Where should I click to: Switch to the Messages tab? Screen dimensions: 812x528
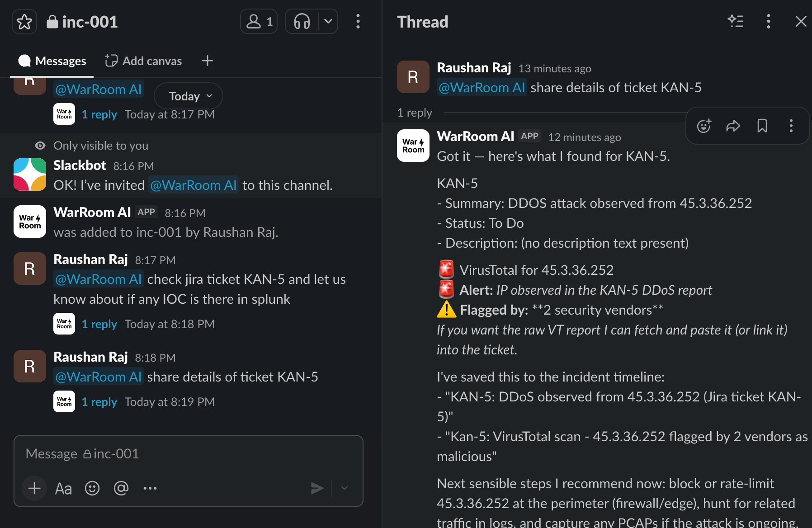[x=52, y=61]
